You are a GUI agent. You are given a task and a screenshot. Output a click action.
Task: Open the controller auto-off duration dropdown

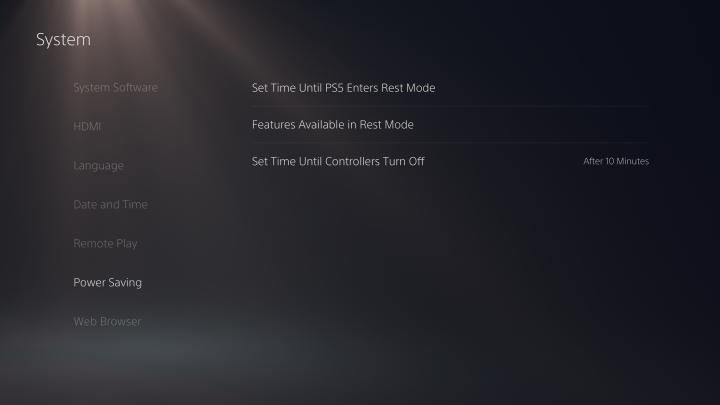click(x=450, y=161)
